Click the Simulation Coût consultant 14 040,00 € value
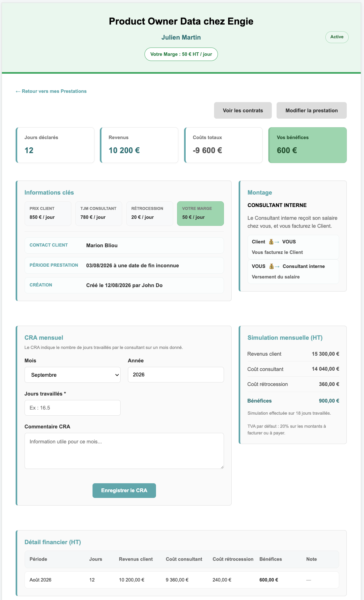The image size is (364, 600). 325,369
